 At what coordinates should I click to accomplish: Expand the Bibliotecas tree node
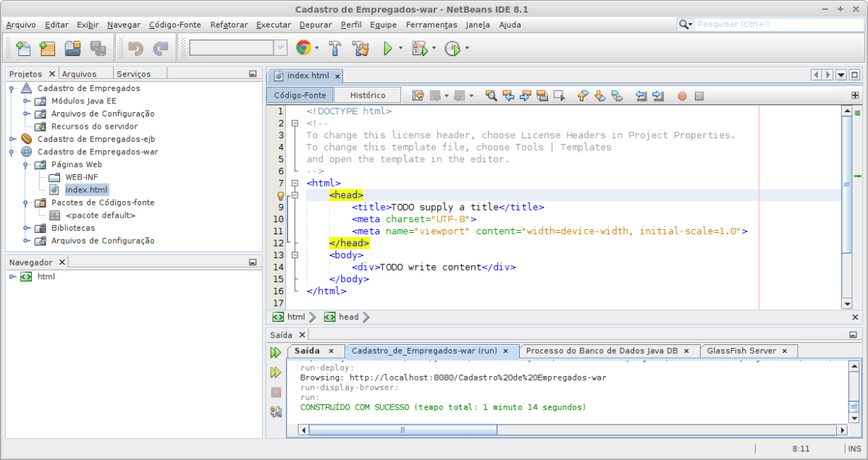click(x=26, y=228)
